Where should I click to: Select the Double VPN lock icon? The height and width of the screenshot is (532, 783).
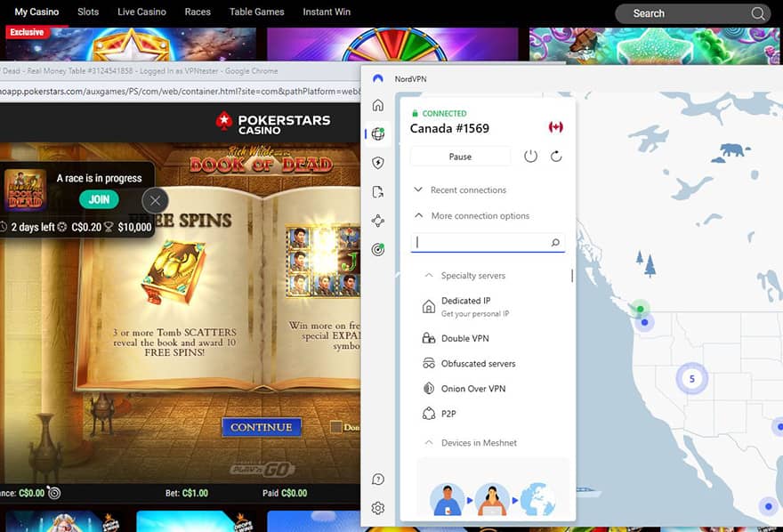tap(429, 338)
